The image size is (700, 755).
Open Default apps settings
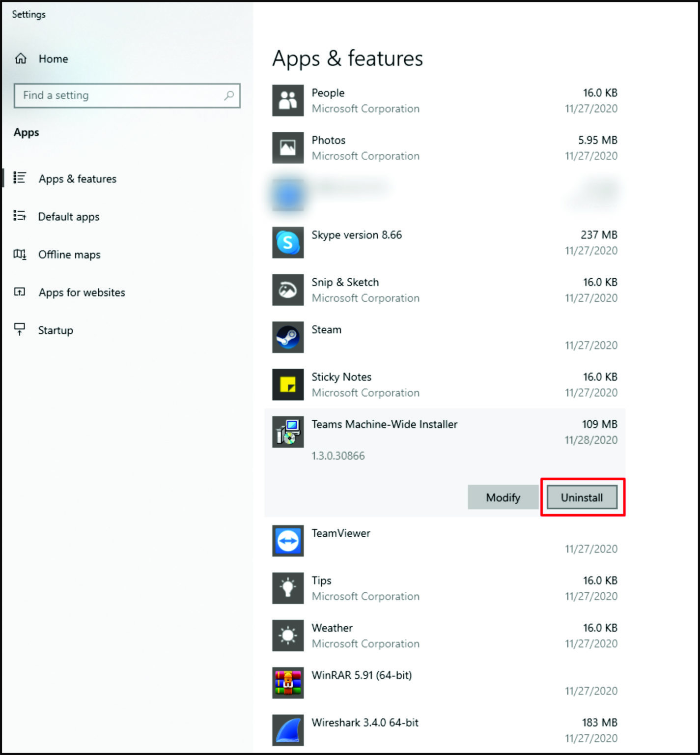[69, 216]
